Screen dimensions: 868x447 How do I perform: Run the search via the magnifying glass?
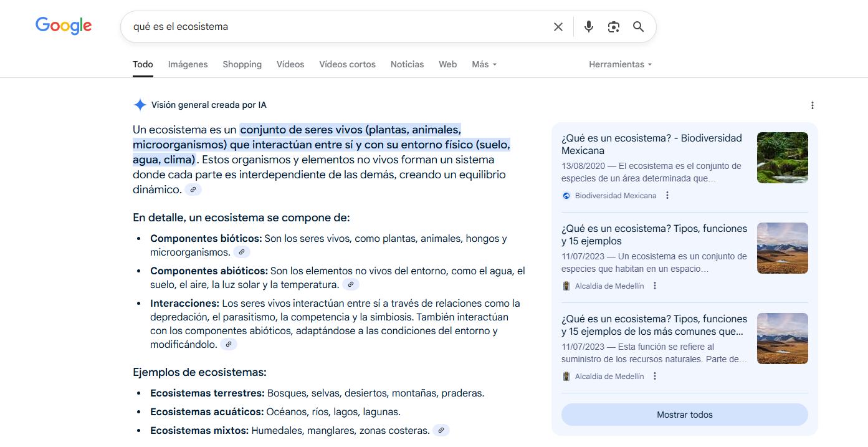[638, 26]
